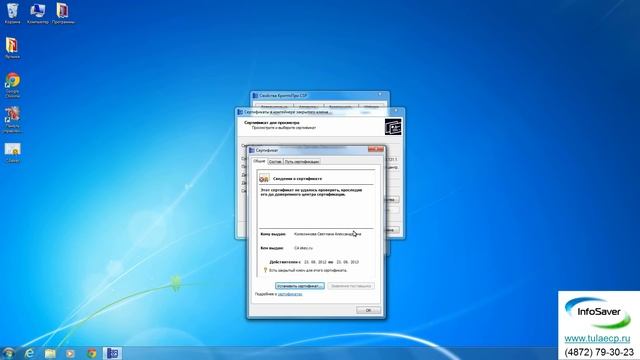Select the folder icon below Корзина
Screen dimensions: 640x360
pyautogui.click(x=12, y=47)
